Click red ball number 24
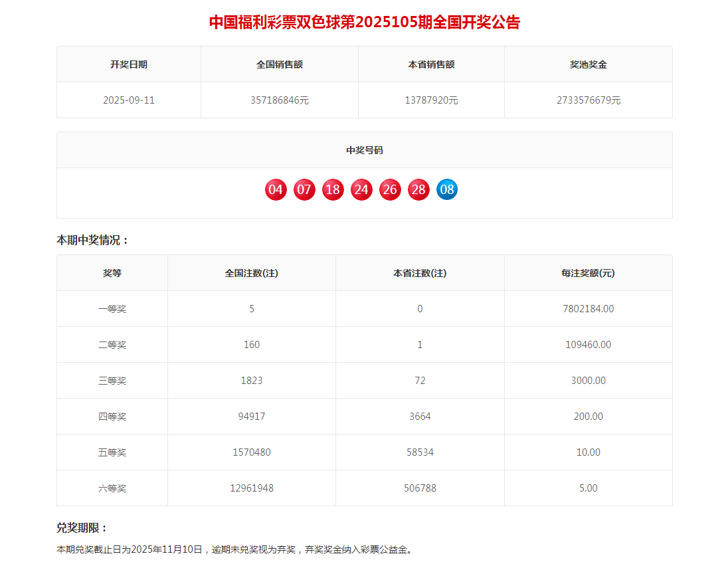Screen dimensions: 728x572 click(x=361, y=189)
